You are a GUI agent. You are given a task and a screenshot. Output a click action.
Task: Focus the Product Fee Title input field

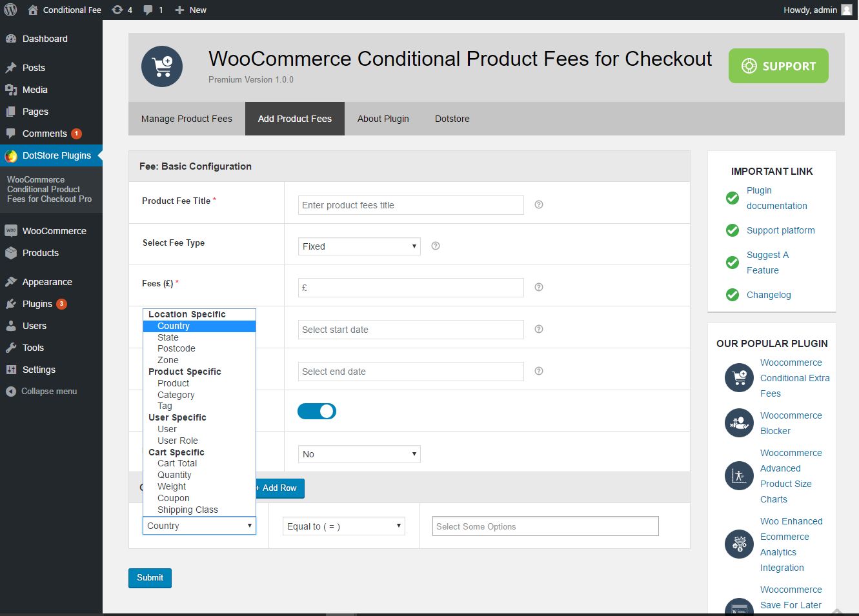[411, 205]
